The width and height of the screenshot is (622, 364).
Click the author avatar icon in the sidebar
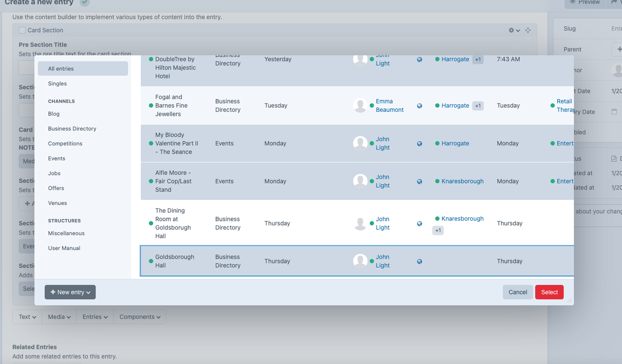[618, 71]
